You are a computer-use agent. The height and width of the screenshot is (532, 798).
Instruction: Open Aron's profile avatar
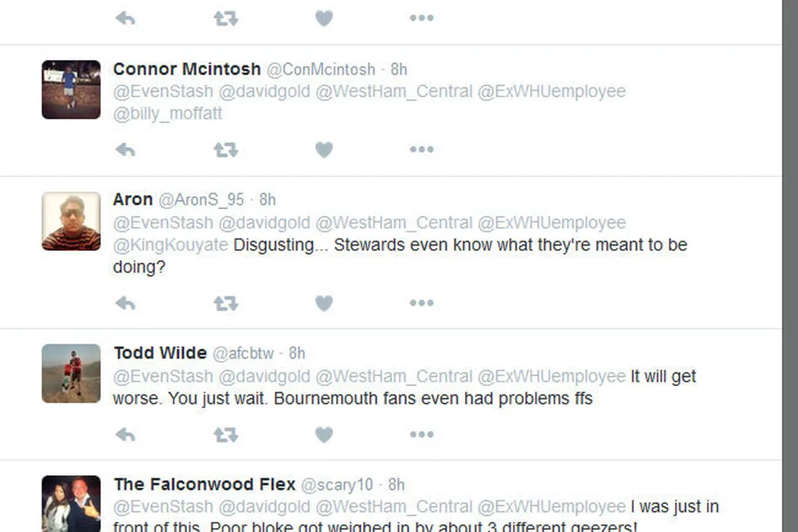(71, 221)
